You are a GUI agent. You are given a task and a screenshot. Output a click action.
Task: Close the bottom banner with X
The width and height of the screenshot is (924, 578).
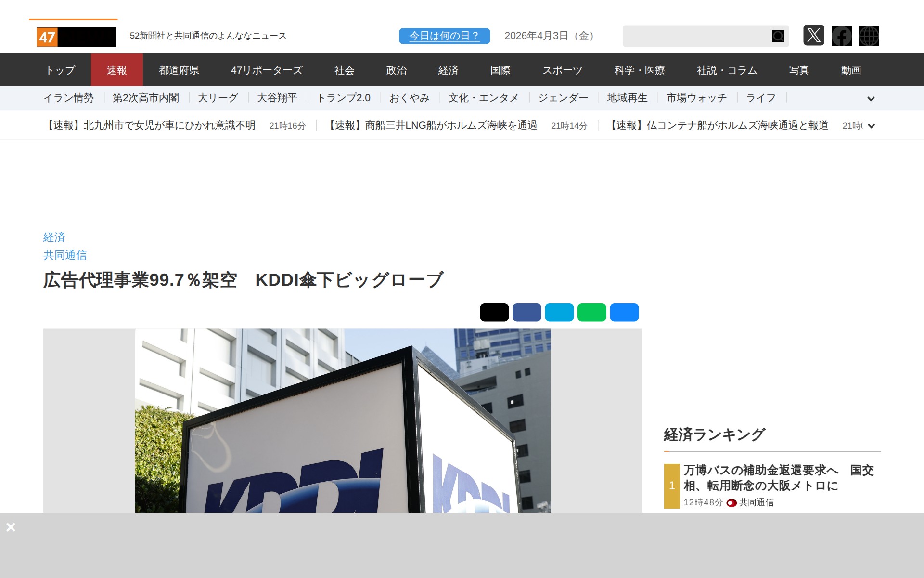11,527
